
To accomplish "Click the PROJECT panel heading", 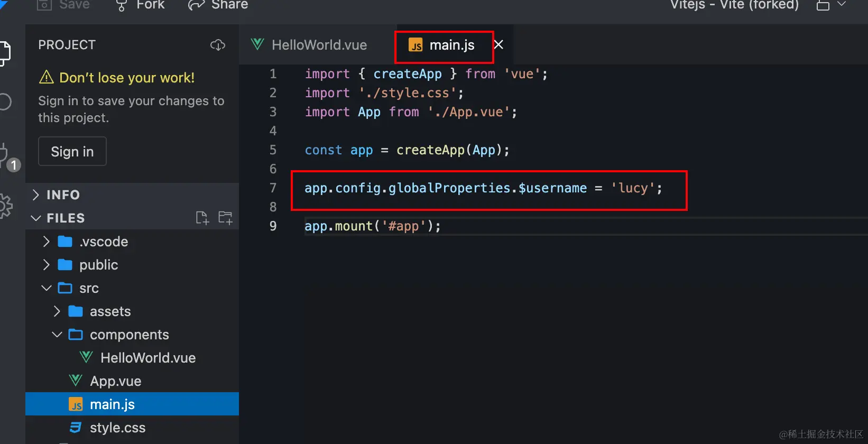I will pos(67,45).
